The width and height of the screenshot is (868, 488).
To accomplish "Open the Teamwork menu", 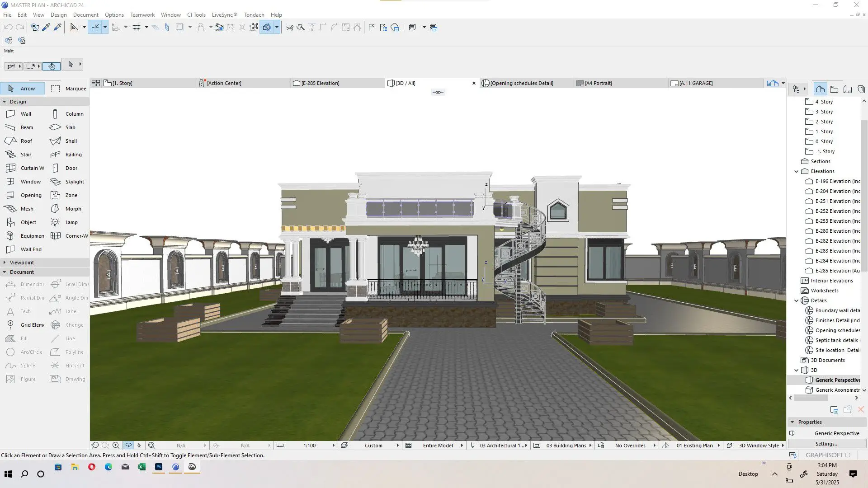I will [x=142, y=14].
